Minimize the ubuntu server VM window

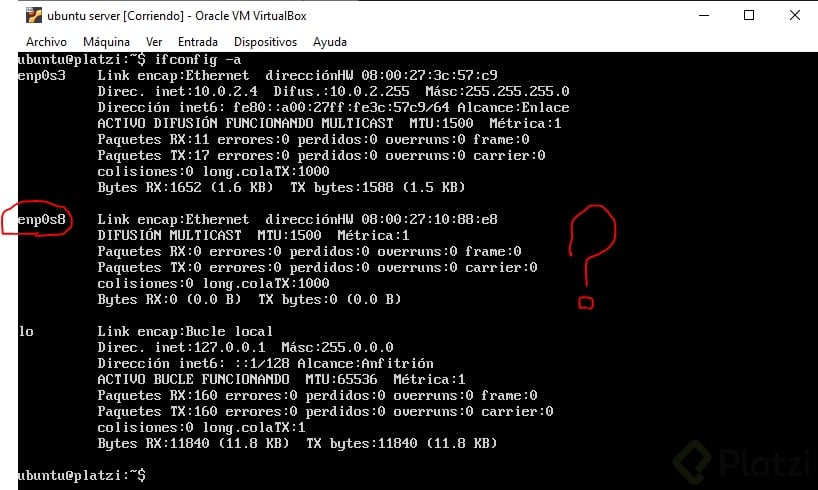pyautogui.click(x=704, y=15)
